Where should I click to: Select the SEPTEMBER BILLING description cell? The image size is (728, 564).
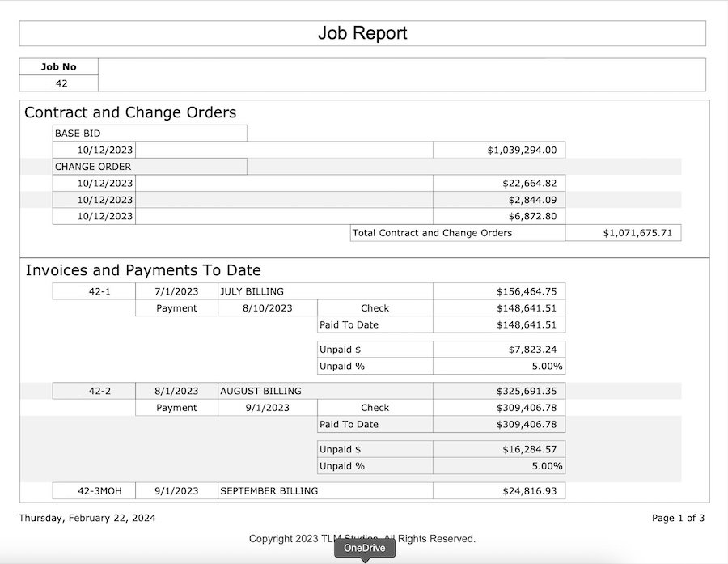[x=325, y=490]
